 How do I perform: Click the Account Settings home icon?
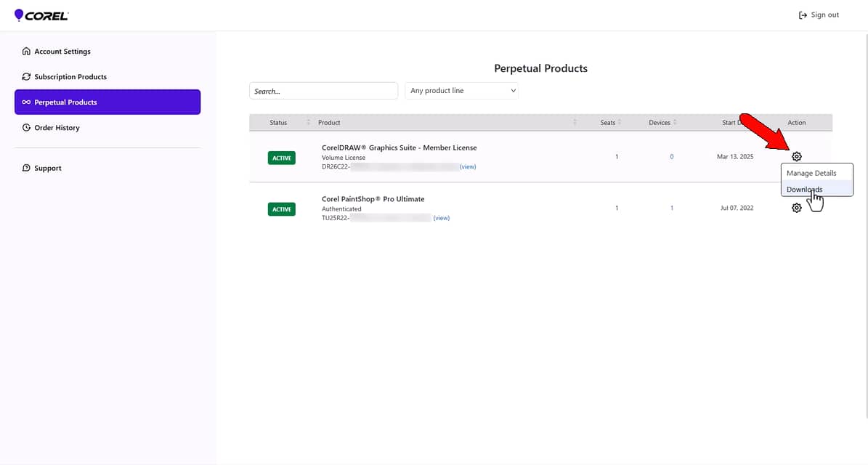coord(26,51)
